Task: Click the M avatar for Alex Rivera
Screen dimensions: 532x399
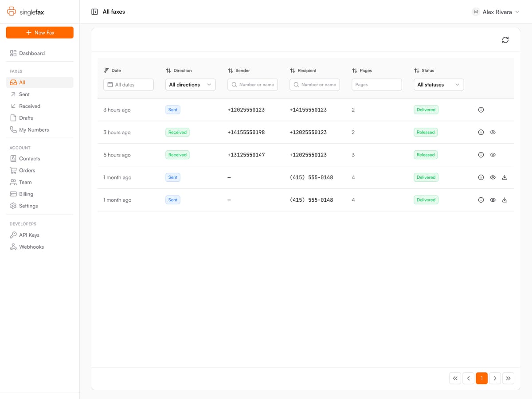Action: coord(476,12)
